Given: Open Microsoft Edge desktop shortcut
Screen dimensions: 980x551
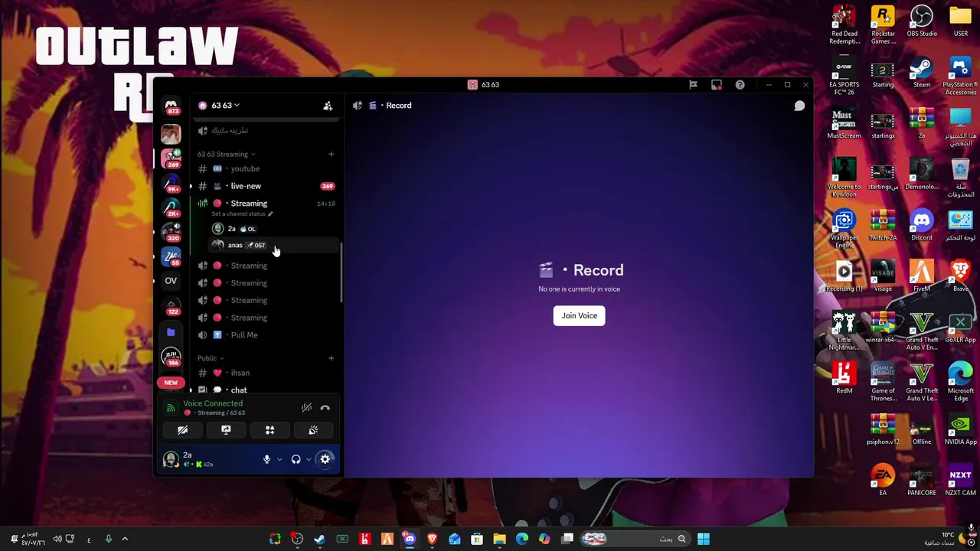Looking at the screenshot, I should click(960, 383).
